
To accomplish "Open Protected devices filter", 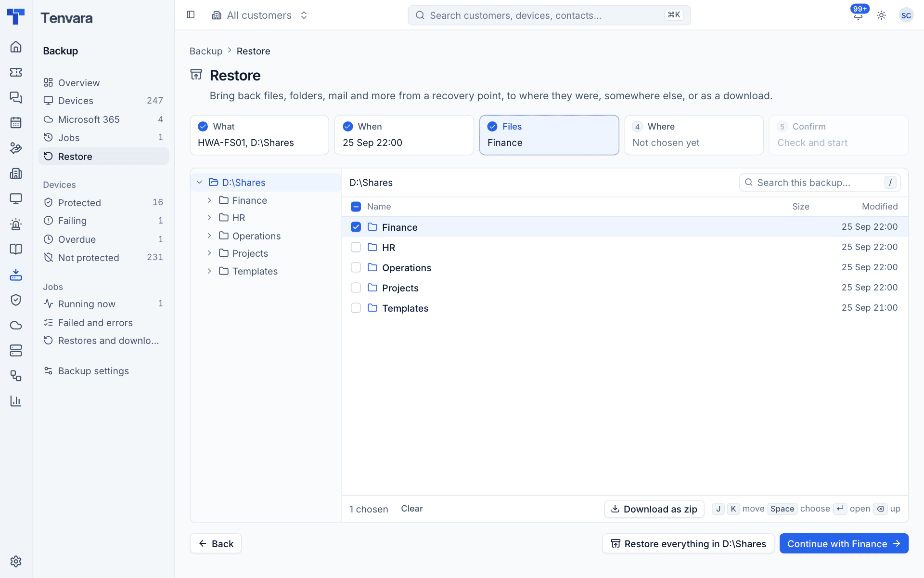I will coord(103,203).
